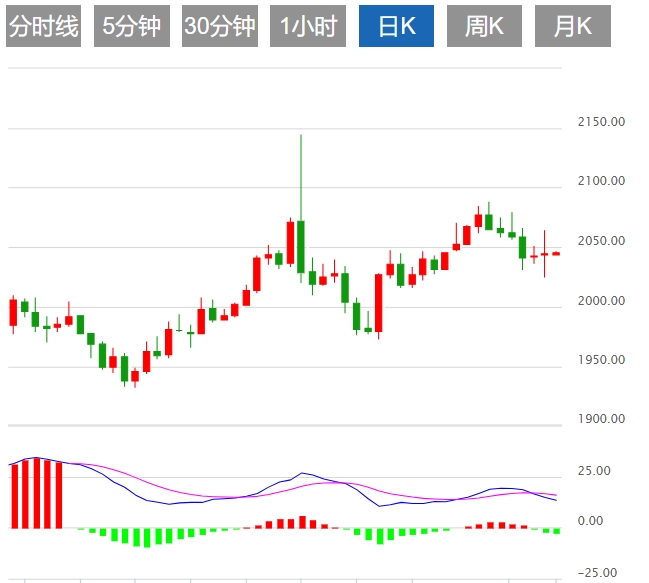Click the 25.00 MACD axis label

pyautogui.click(x=594, y=471)
